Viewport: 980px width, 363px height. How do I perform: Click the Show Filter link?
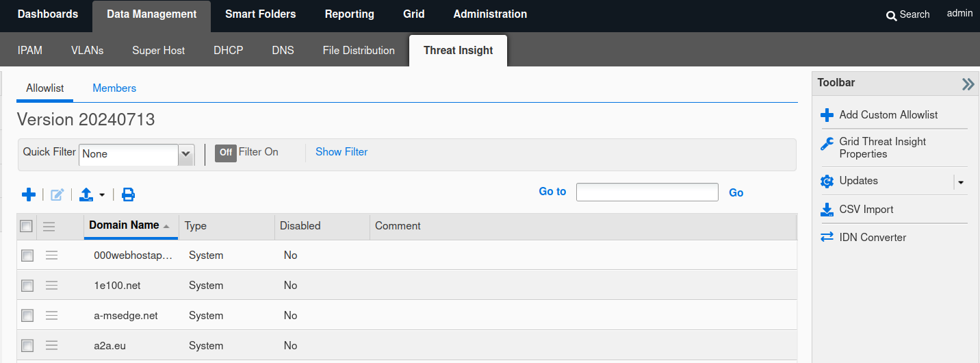[x=341, y=152]
